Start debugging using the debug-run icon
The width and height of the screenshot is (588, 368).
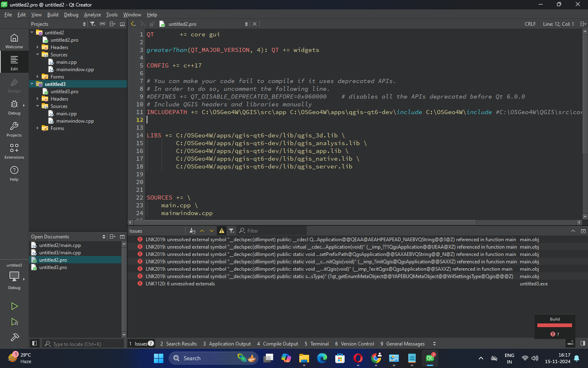pyautogui.click(x=14, y=322)
